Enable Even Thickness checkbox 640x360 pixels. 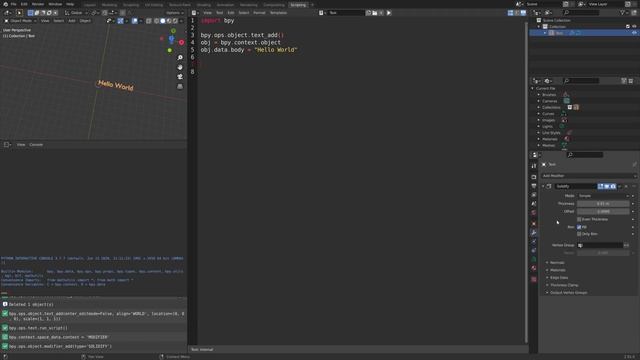pyautogui.click(x=579, y=219)
